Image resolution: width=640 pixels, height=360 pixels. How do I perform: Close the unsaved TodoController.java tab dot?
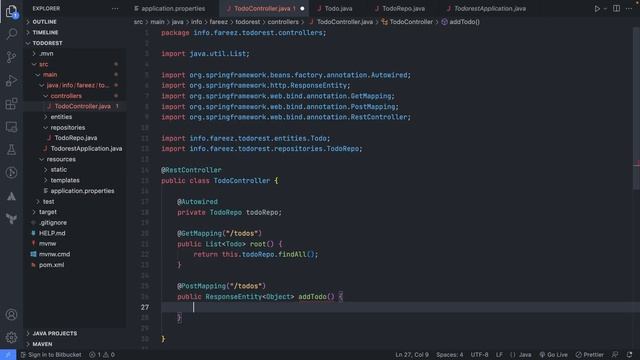pos(302,9)
